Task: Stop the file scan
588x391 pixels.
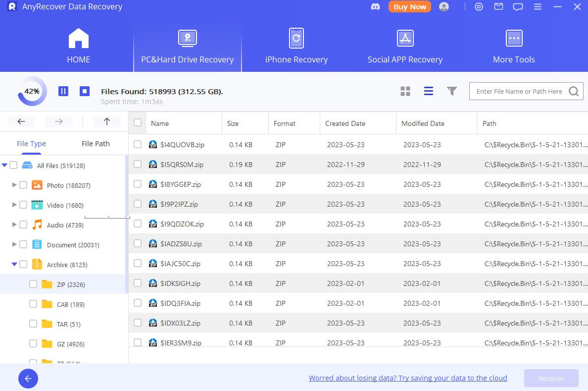Action: [84, 91]
